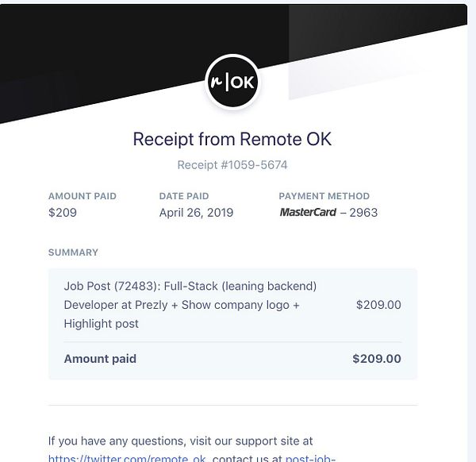
Task: Click the $209 amount under Amount Paid
Action: pyautogui.click(x=62, y=213)
